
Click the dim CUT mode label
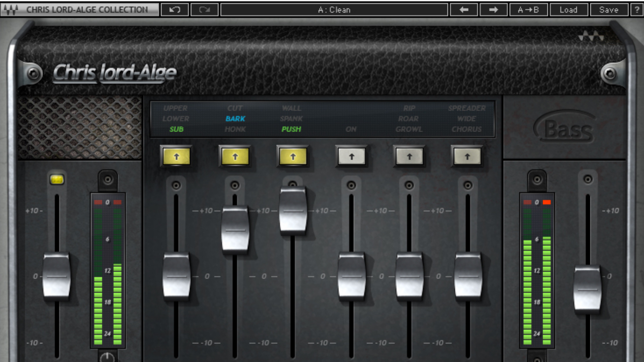tap(235, 108)
